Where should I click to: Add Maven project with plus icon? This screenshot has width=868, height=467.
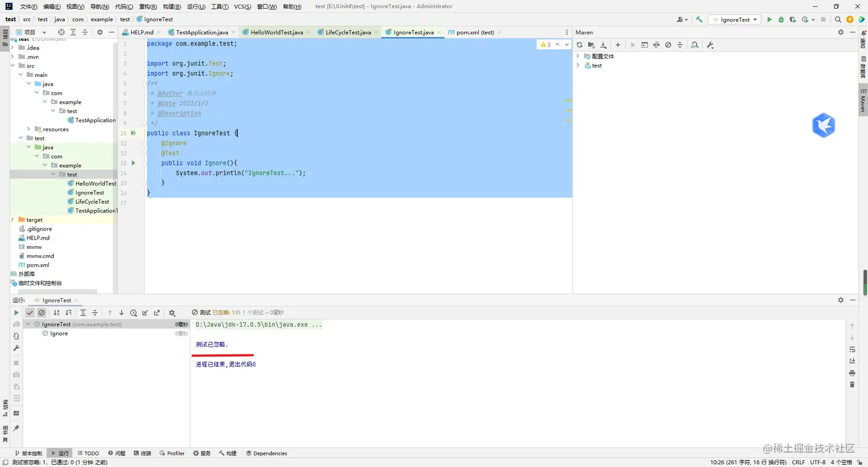tap(618, 45)
